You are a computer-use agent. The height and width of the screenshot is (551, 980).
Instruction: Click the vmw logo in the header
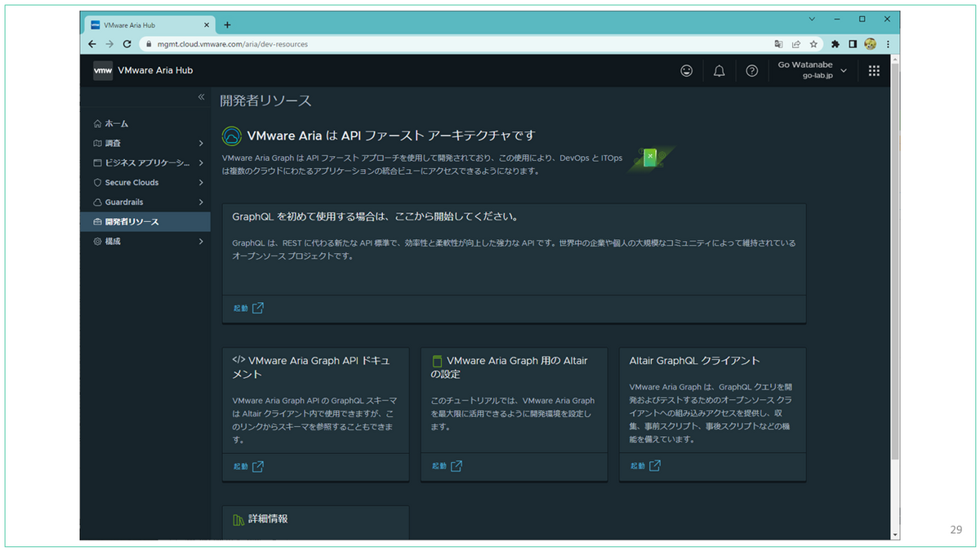(x=103, y=70)
